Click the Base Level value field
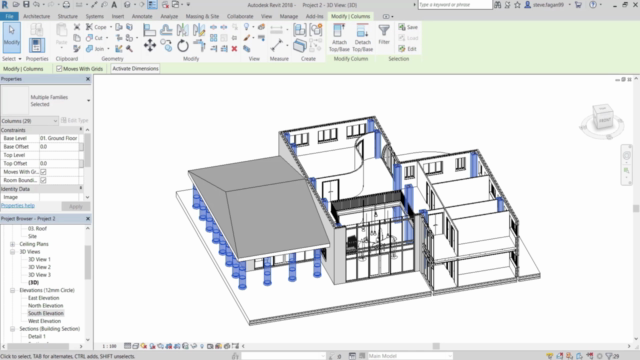 [59, 138]
